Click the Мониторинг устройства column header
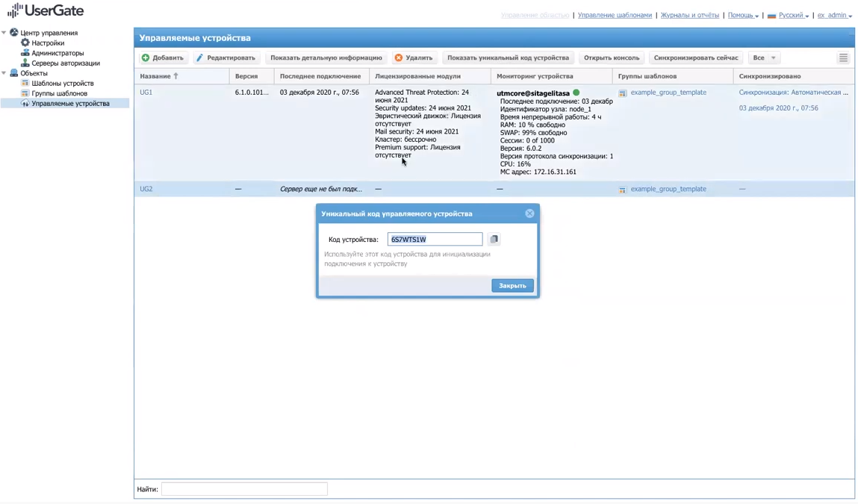858x504 pixels. tap(552, 76)
